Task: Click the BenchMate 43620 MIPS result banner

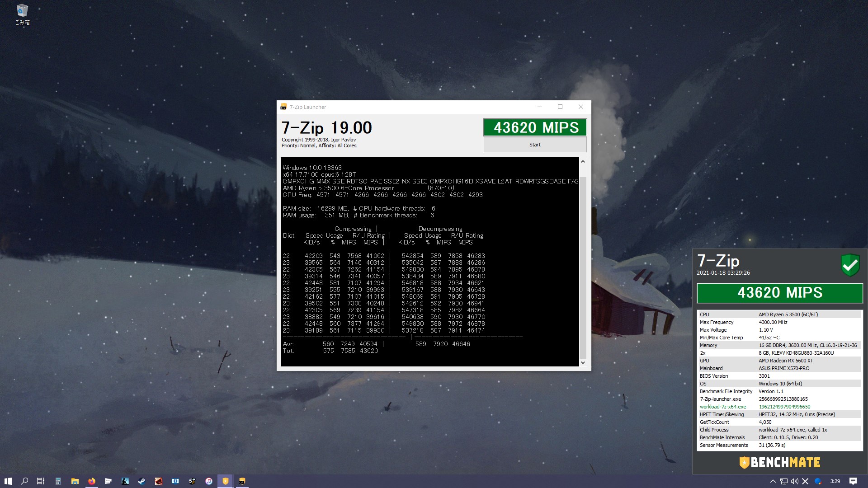Action: click(780, 293)
